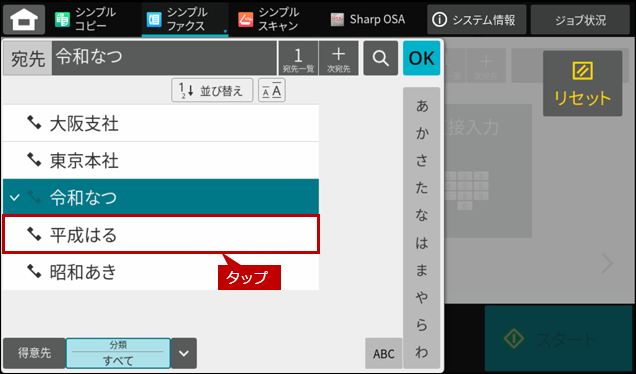This screenshot has width=636, height=374.
Task: Go to the Home screen icon
Action: pyautogui.click(x=24, y=19)
